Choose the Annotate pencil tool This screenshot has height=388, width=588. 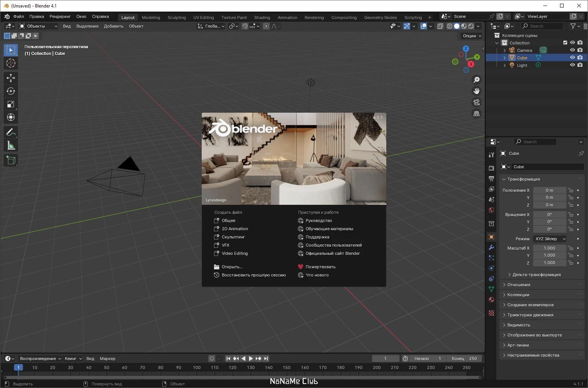[11, 132]
